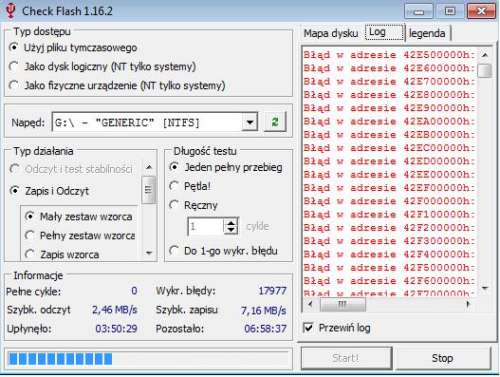Click the write speed value 7,16 MB/s
Image resolution: width=500 pixels, height=377 pixels.
click(263, 310)
